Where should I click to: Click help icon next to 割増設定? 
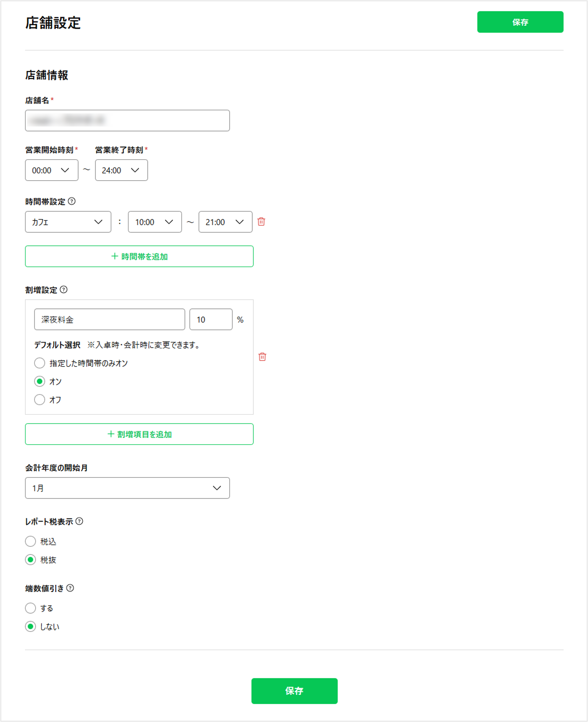(64, 290)
